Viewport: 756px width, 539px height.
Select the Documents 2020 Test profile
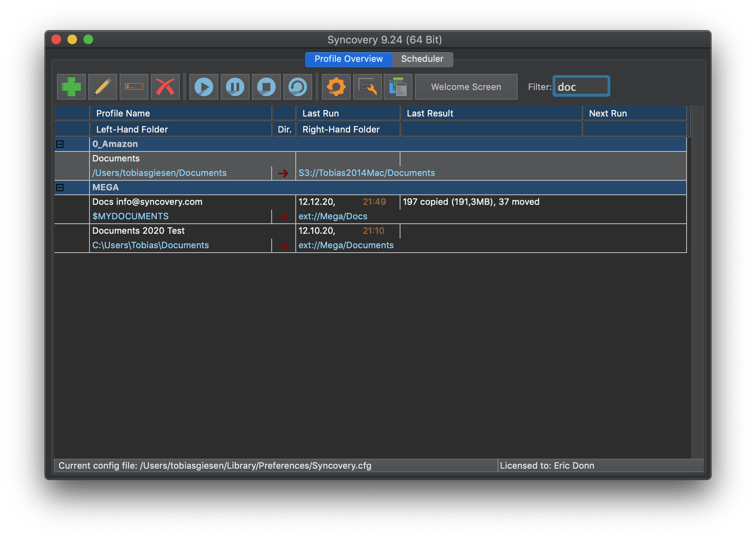coord(138,231)
